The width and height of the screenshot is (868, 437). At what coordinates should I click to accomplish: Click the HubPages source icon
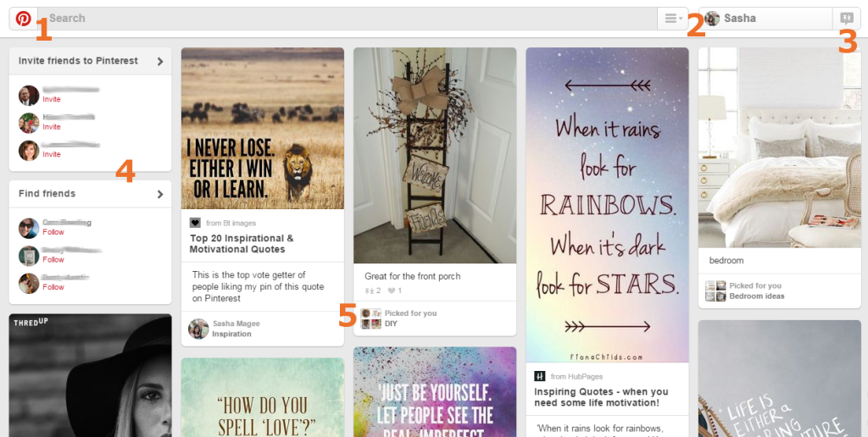pyautogui.click(x=539, y=376)
